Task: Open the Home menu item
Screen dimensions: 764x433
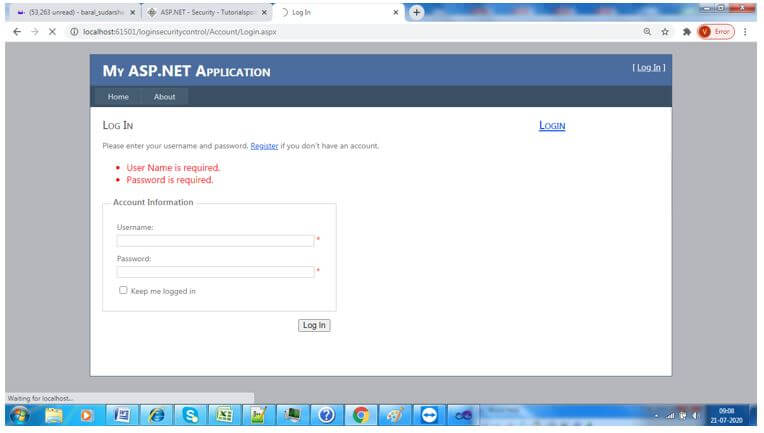Action: click(118, 97)
